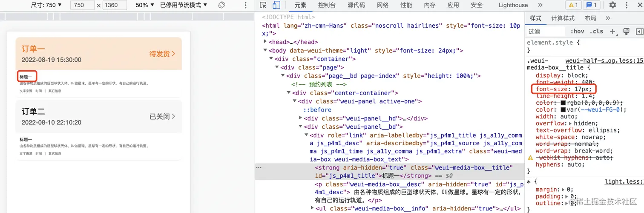The width and height of the screenshot is (644, 213).
Task: Switch to the 控制台 tab
Action: point(327,5)
